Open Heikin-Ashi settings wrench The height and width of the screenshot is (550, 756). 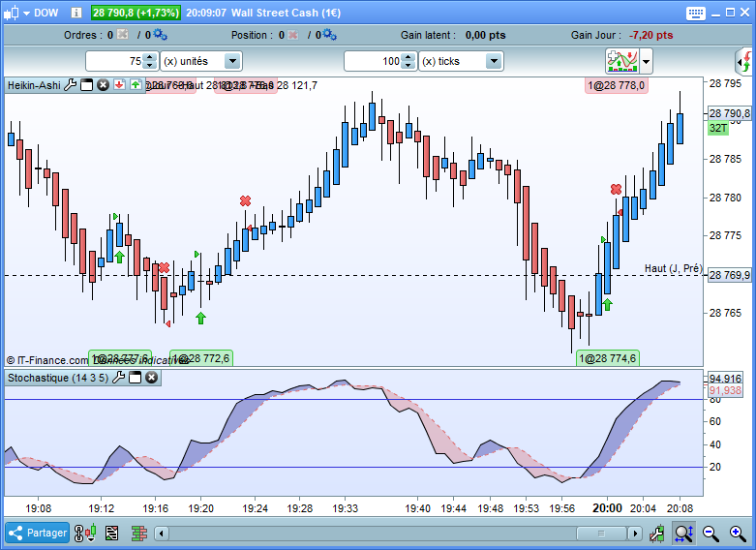click(71, 85)
